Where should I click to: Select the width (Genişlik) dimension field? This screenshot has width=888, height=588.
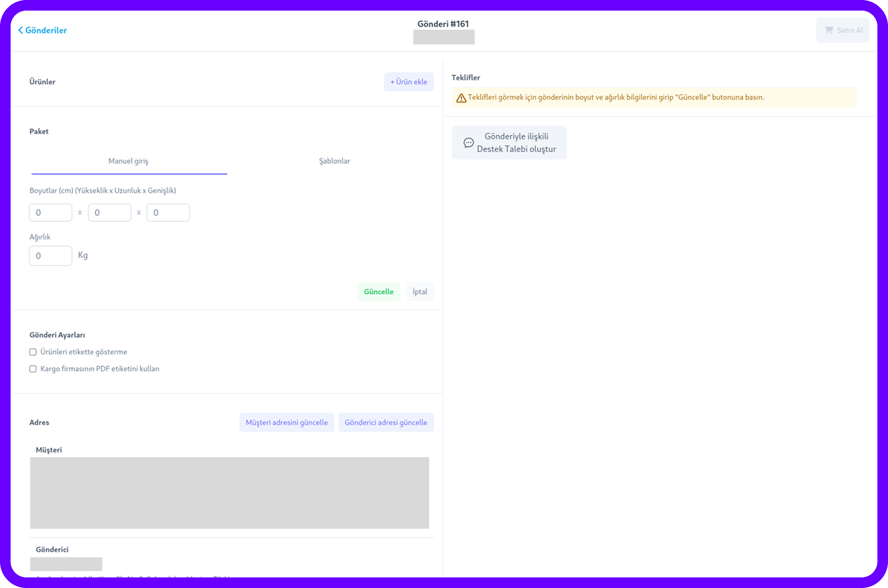[x=168, y=213]
